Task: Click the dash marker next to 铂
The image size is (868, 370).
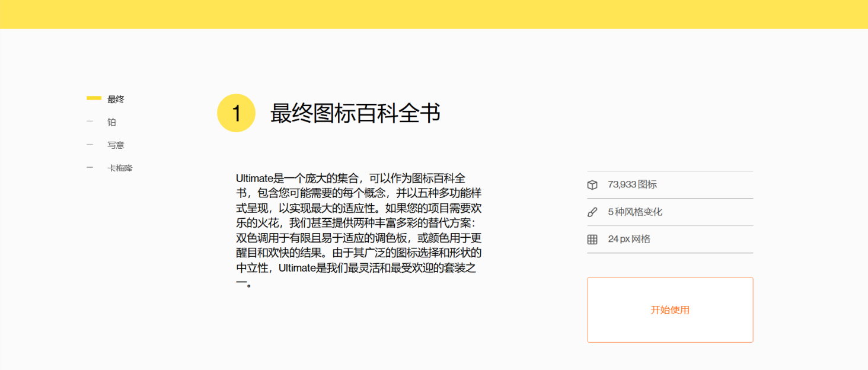Action: pyautogui.click(x=90, y=122)
